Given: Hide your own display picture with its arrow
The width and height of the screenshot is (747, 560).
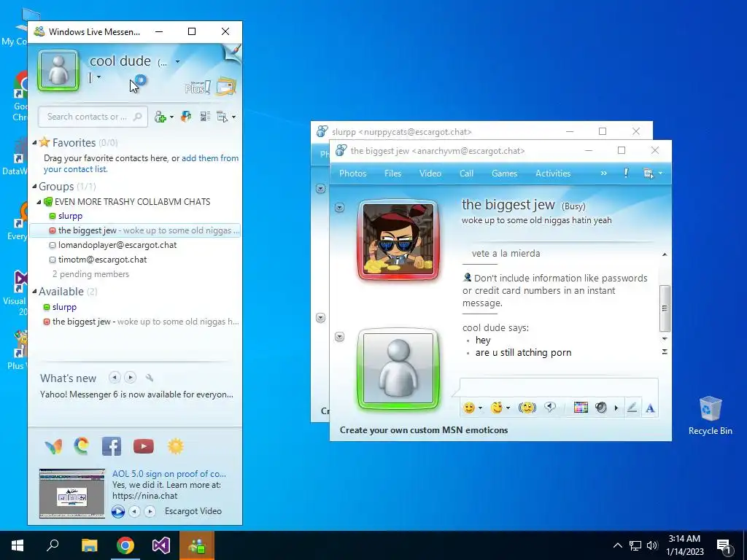Looking at the screenshot, I should coord(339,337).
